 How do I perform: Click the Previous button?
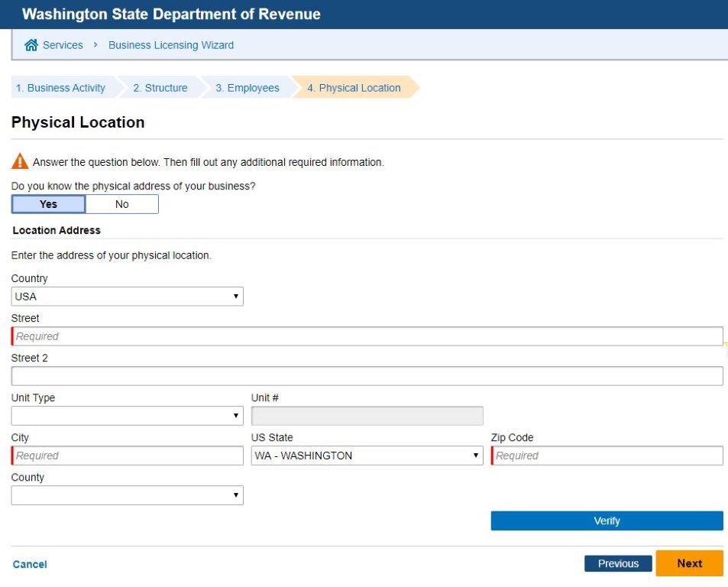(x=618, y=564)
